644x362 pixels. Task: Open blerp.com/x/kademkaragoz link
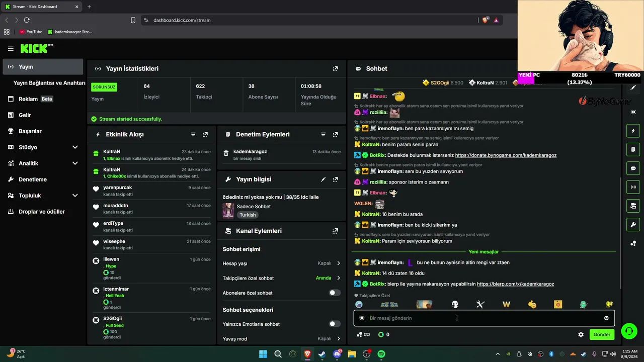point(515,284)
